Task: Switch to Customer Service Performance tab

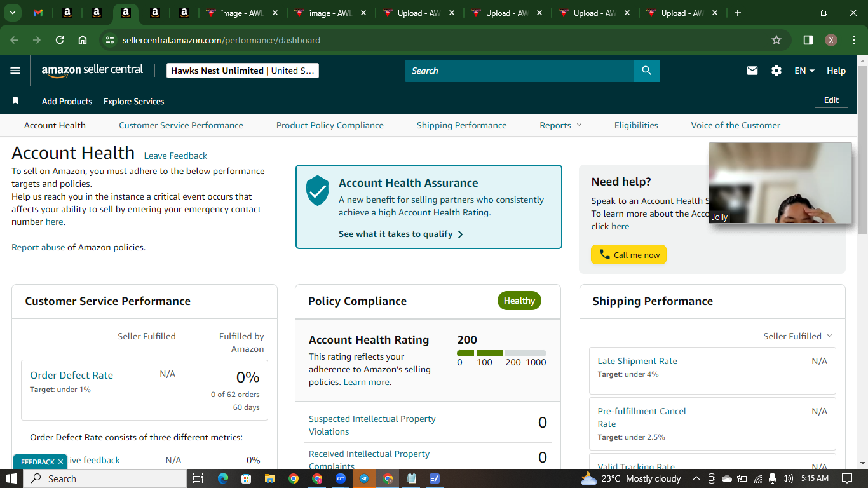Action: coord(181,125)
